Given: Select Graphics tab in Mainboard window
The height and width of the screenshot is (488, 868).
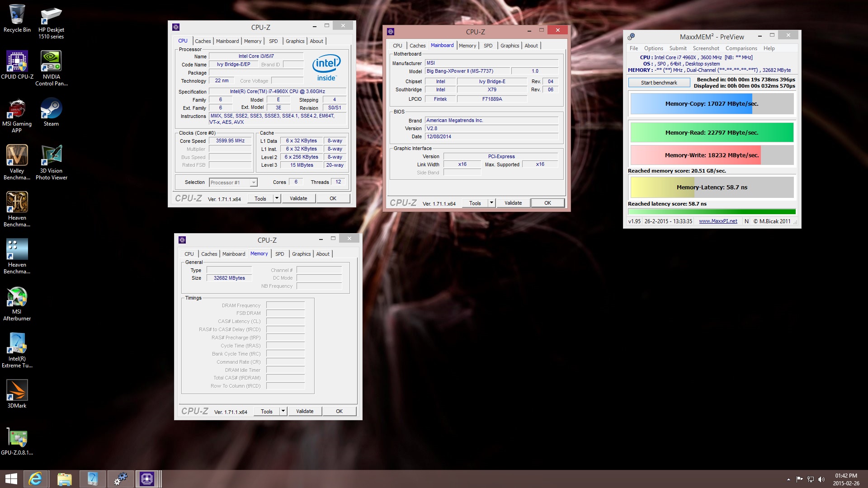Looking at the screenshot, I should [509, 46].
